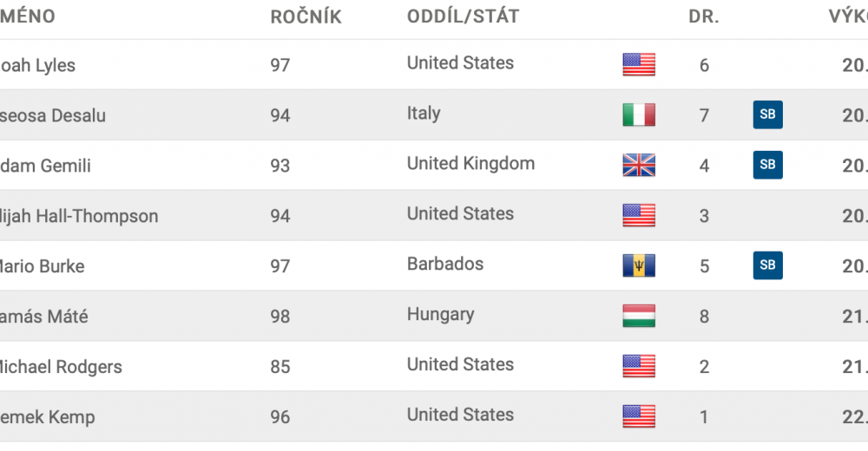This screenshot has height=451, width=868.
Task: Sort by the ODDÍL/STÁT column header
Action: (464, 16)
